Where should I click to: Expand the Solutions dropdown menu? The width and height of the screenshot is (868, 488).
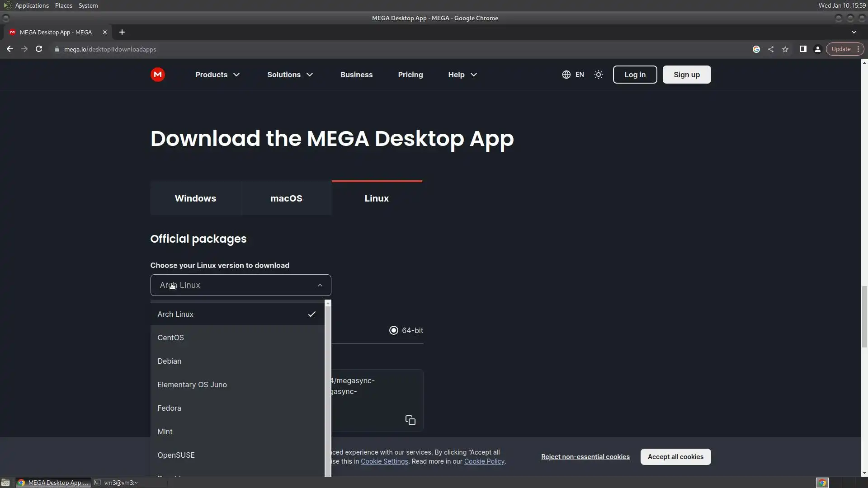point(290,75)
